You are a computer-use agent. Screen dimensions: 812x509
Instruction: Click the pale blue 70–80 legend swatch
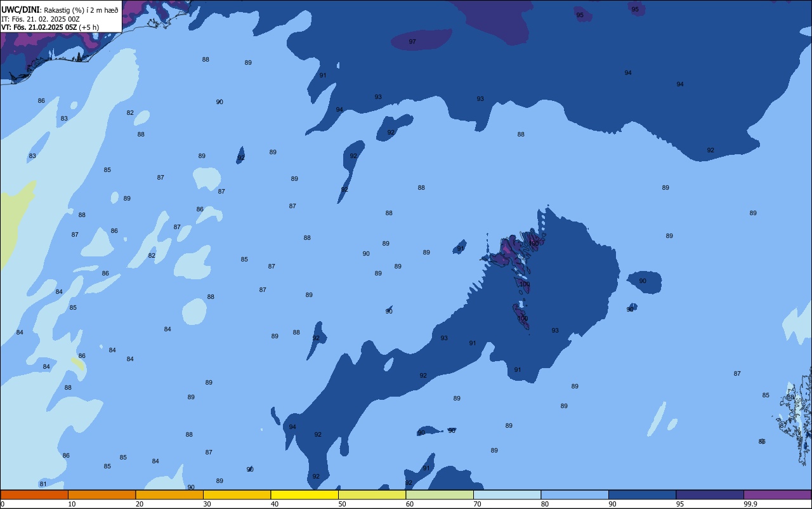tap(507, 494)
